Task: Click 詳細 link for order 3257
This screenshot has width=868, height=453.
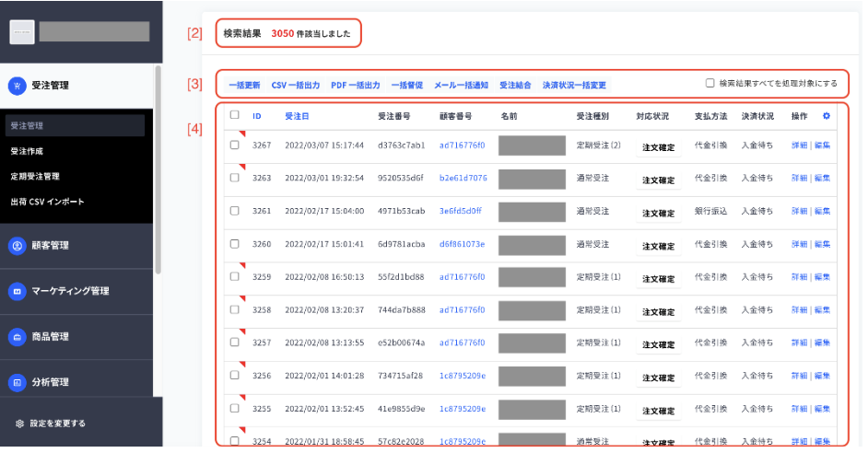Action: (x=800, y=343)
